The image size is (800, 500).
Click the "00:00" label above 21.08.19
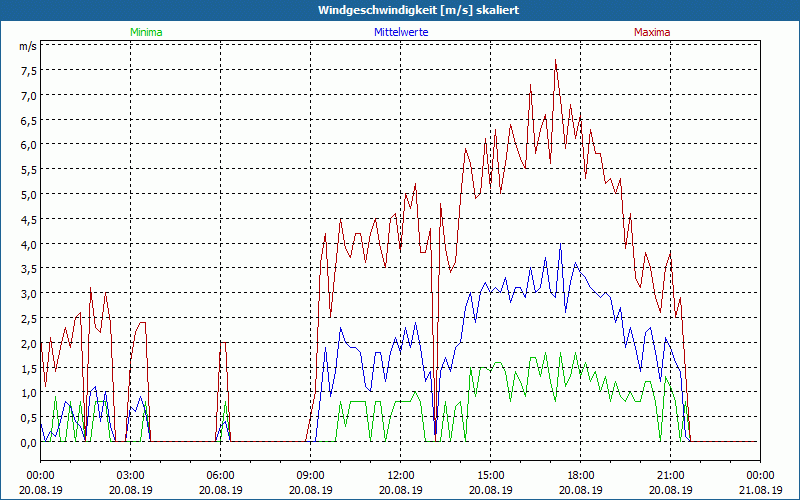(760, 476)
